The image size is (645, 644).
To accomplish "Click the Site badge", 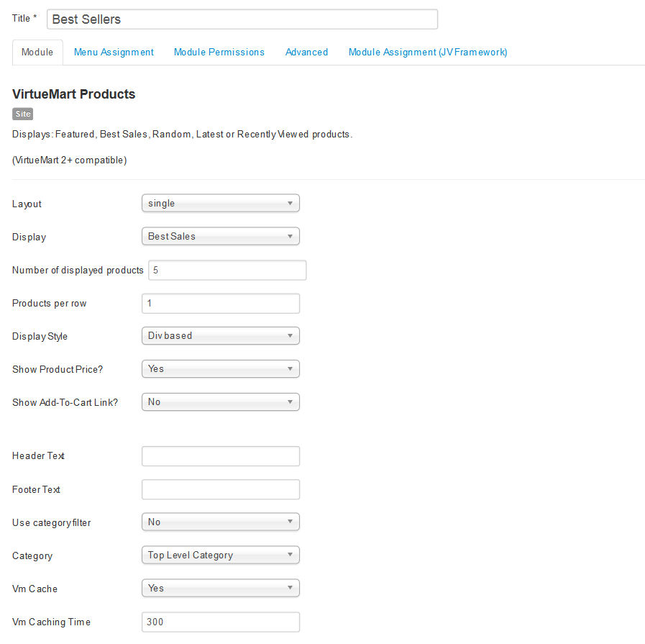I will tap(22, 114).
